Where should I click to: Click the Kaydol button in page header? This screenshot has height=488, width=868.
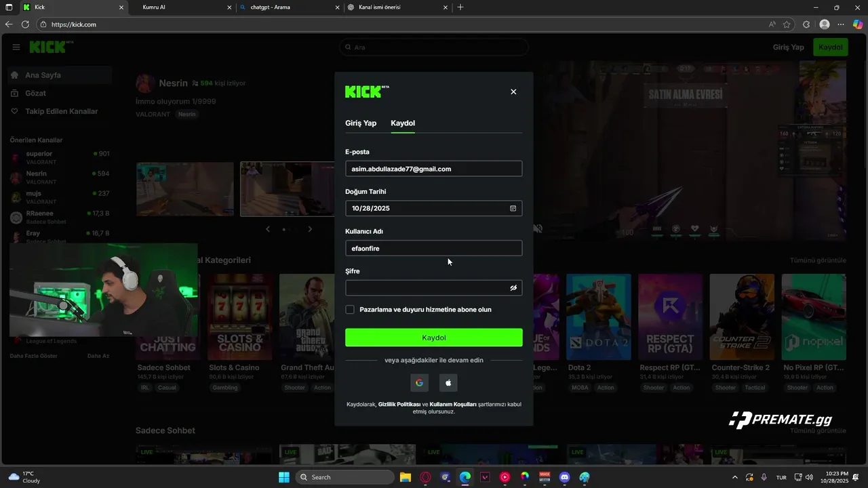click(x=831, y=47)
